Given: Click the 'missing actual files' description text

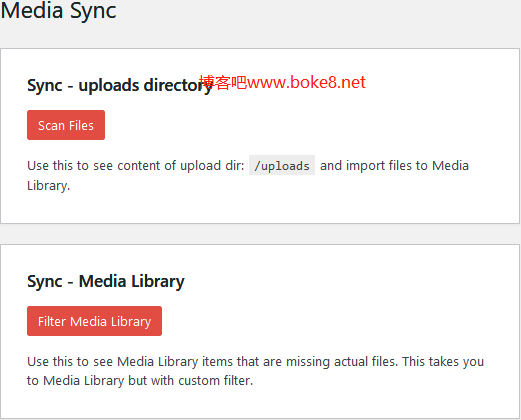Looking at the screenshot, I should pos(255,371).
